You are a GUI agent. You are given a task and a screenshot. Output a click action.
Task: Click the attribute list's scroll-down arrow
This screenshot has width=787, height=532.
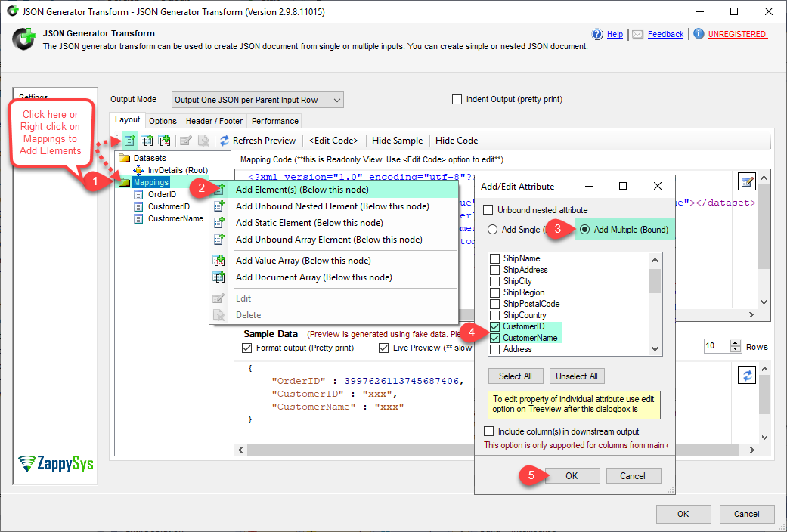(x=655, y=349)
